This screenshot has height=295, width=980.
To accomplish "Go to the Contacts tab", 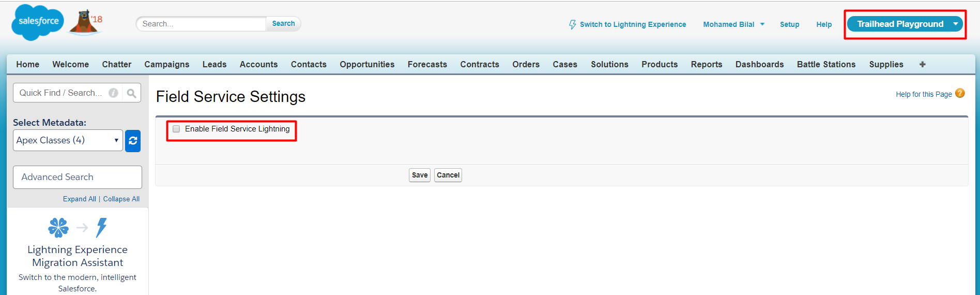I will click(x=309, y=64).
